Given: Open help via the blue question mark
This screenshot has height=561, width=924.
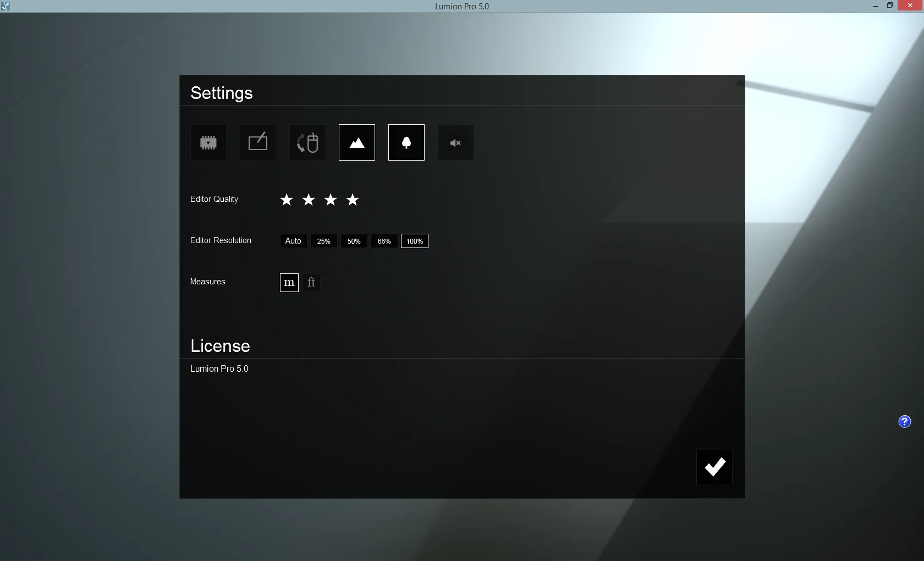Looking at the screenshot, I should click(905, 422).
